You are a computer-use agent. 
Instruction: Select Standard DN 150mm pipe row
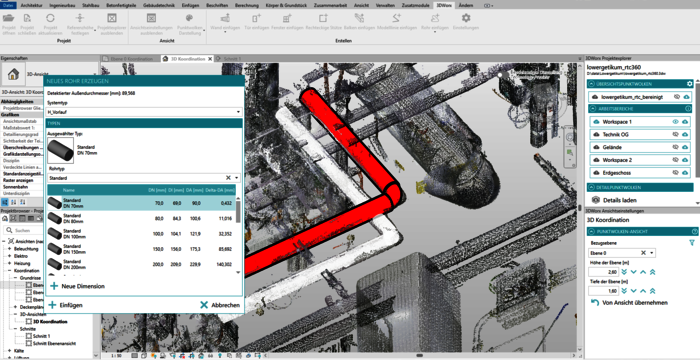point(141,249)
